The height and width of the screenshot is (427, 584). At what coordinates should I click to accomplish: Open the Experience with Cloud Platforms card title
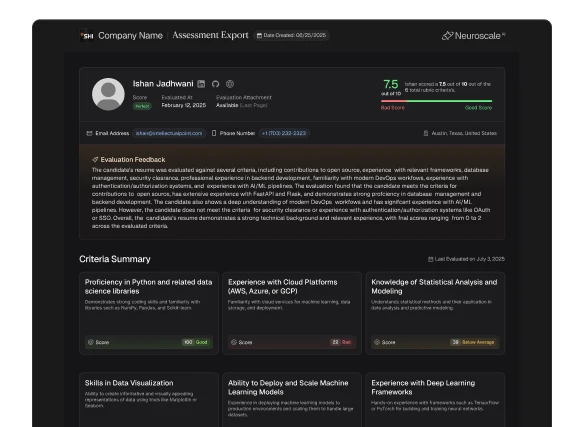[282, 287]
